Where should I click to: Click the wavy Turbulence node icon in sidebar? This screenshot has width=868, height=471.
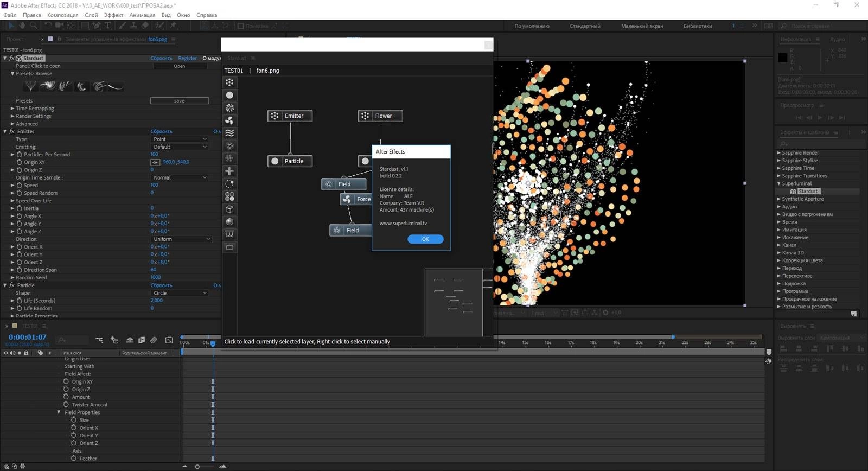[229, 133]
